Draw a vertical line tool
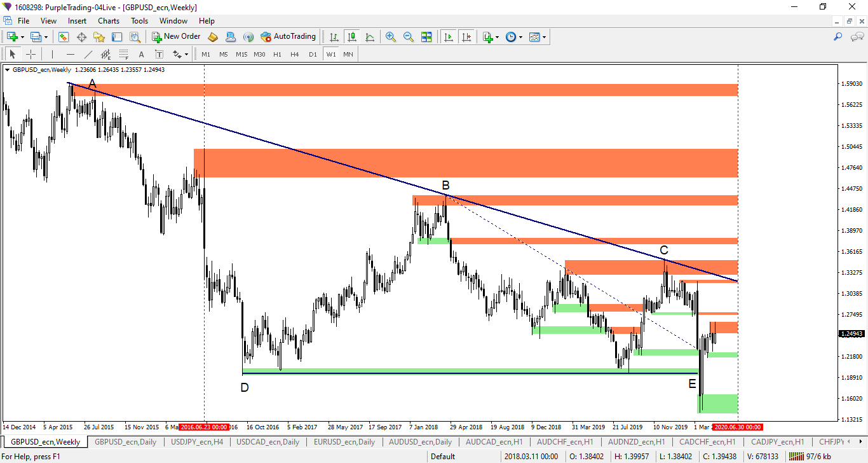Screen dimensions: 868x463 (x=52, y=54)
